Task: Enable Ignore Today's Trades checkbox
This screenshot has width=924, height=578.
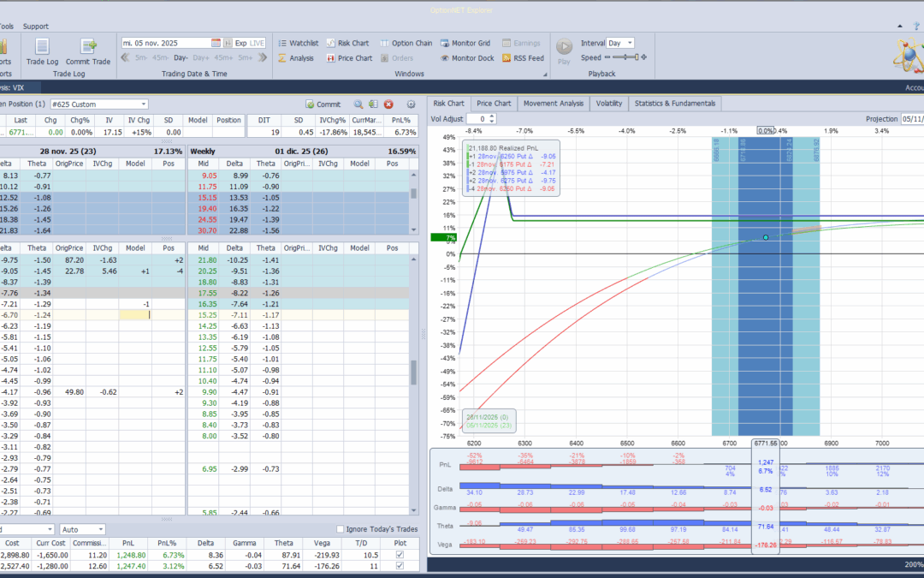Action: point(341,529)
